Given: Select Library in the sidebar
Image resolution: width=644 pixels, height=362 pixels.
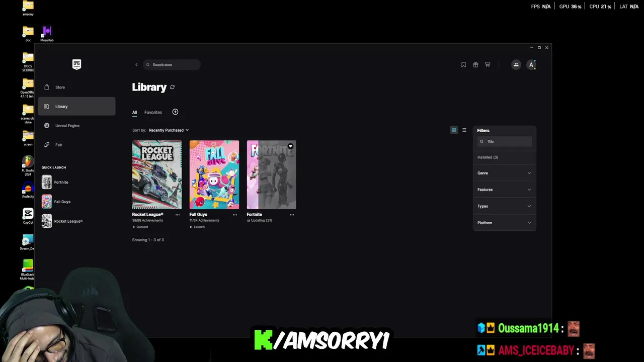Looking at the screenshot, I should [x=76, y=107].
